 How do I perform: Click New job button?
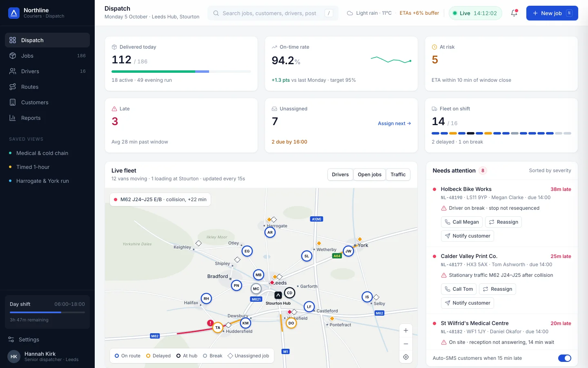552,13
